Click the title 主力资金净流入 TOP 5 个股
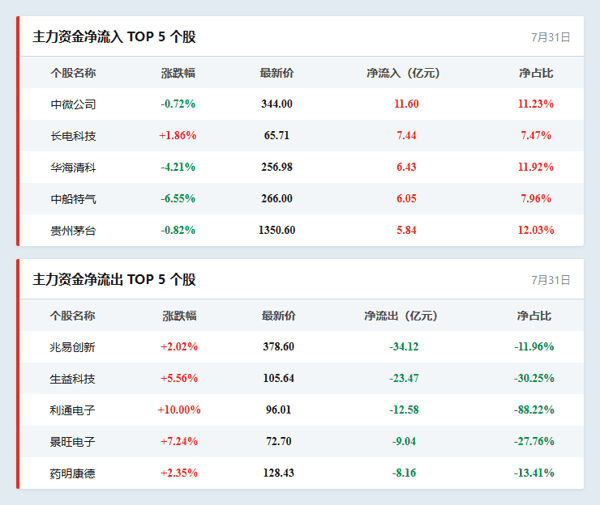 (114, 37)
